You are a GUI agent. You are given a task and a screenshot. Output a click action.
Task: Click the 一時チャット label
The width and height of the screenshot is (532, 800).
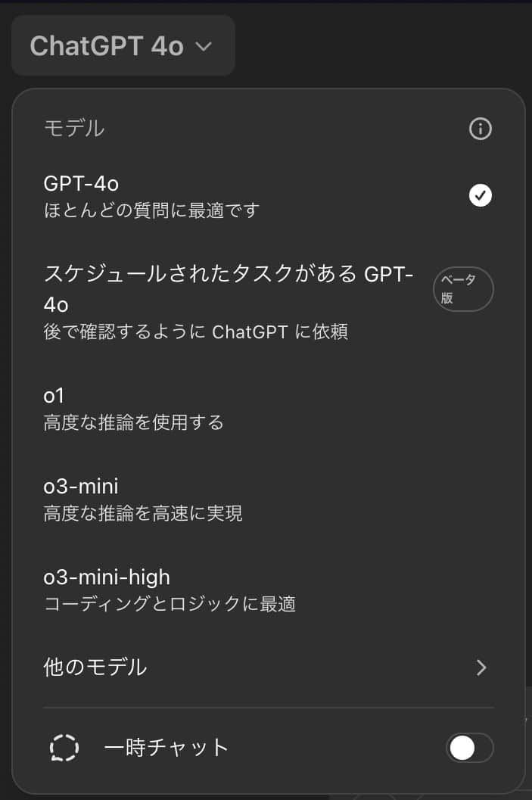[166, 748]
